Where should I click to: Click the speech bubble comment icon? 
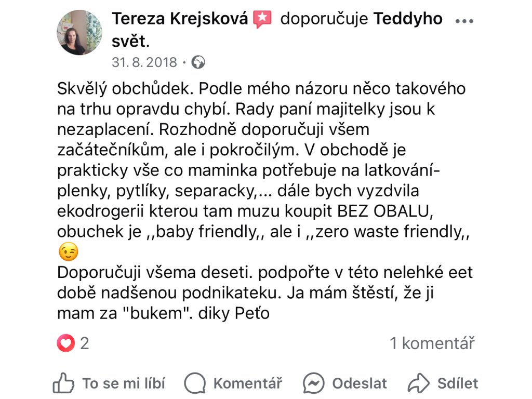pyautogui.click(x=195, y=383)
